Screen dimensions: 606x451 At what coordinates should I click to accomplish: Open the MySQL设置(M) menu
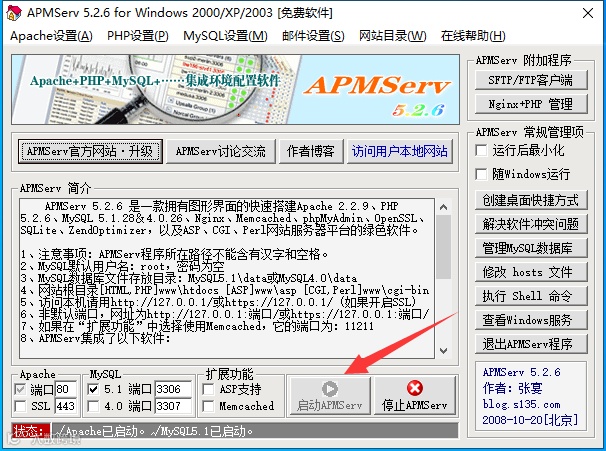tap(225, 36)
